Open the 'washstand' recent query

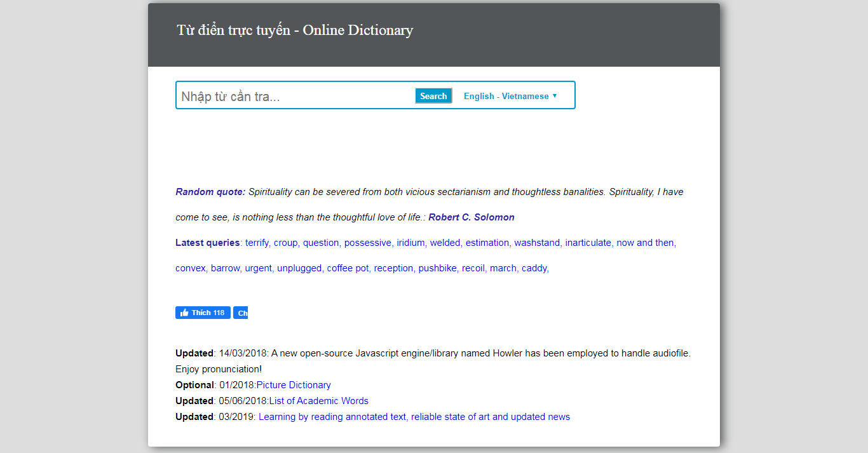(537, 243)
